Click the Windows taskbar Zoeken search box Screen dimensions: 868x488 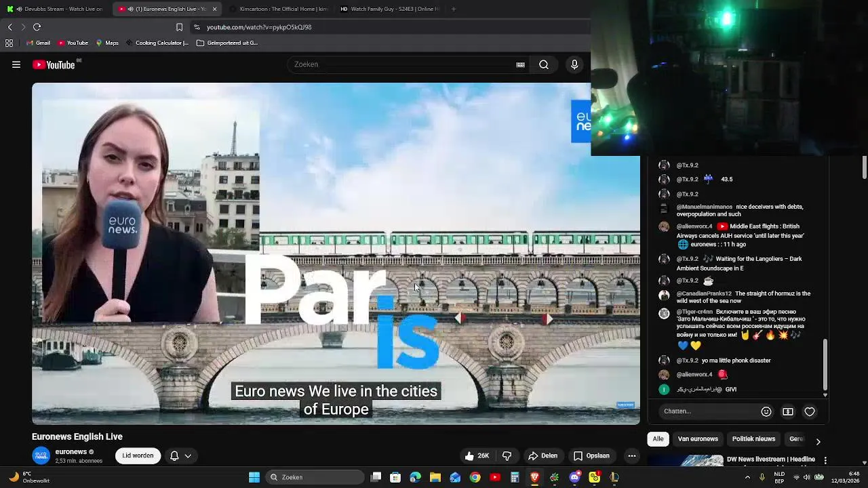point(314,477)
